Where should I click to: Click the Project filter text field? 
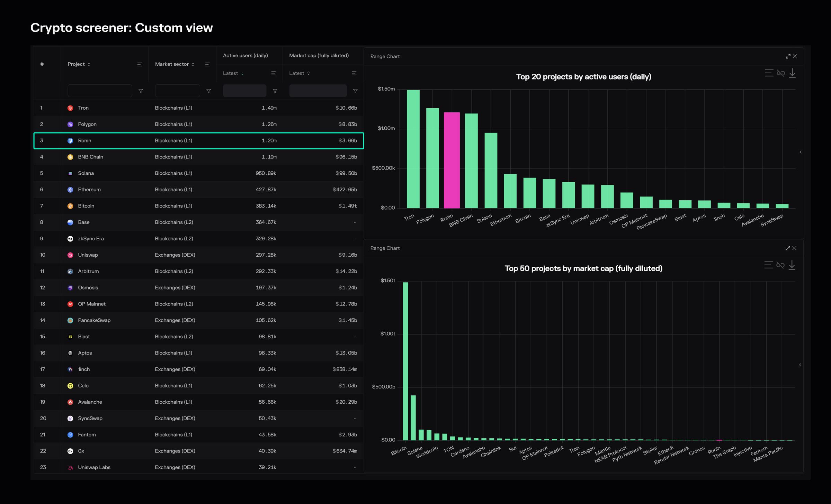pyautogui.click(x=100, y=91)
